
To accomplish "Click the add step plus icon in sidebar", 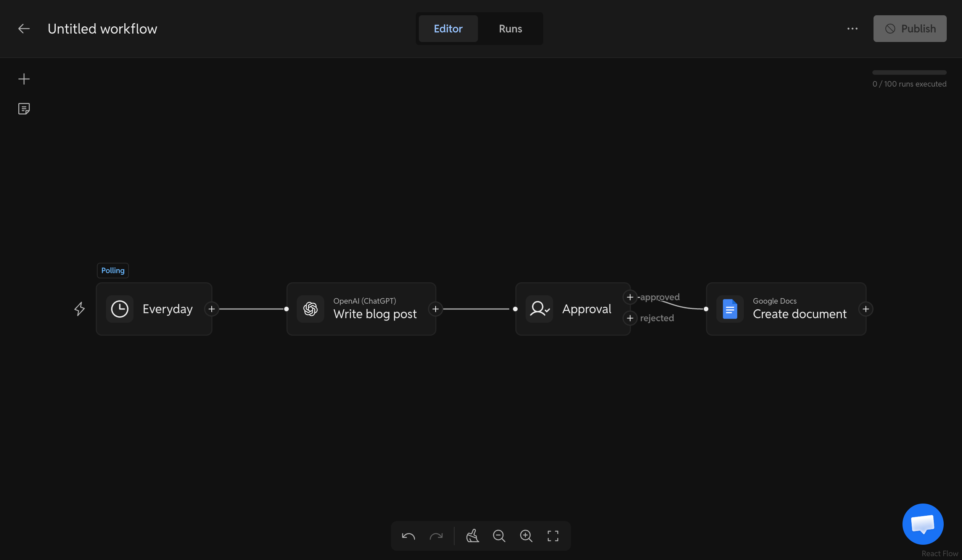I will tap(24, 79).
